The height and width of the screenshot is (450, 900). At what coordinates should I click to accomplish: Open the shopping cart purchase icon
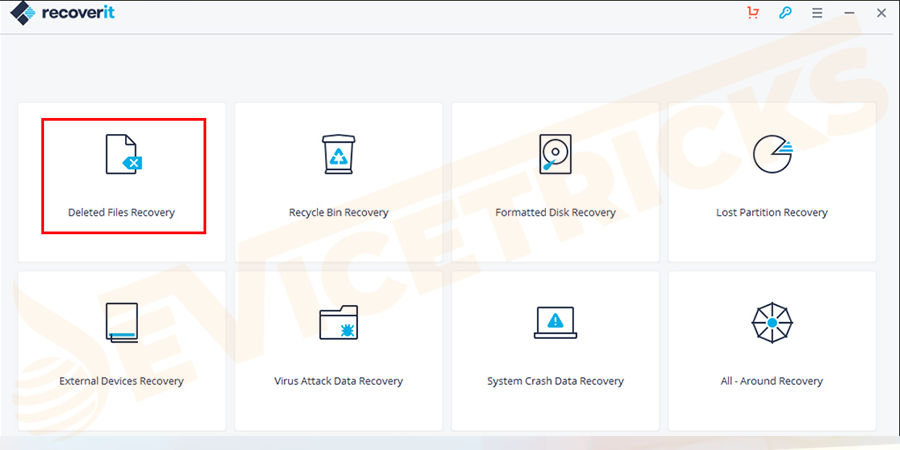click(753, 13)
